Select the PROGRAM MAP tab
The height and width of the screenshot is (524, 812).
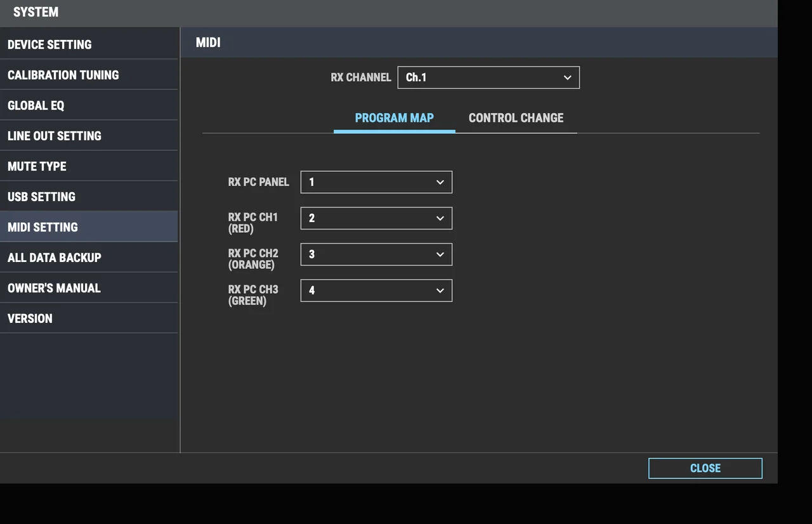tap(394, 118)
